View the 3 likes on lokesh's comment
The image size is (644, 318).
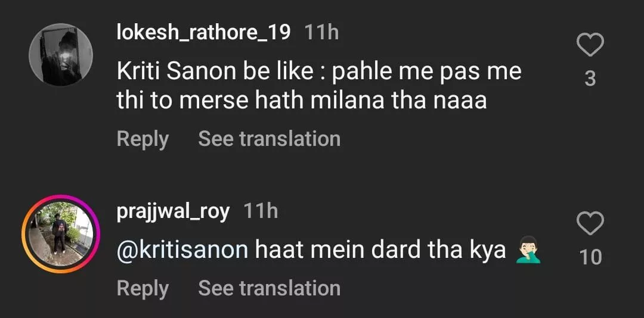click(x=590, y=78)
